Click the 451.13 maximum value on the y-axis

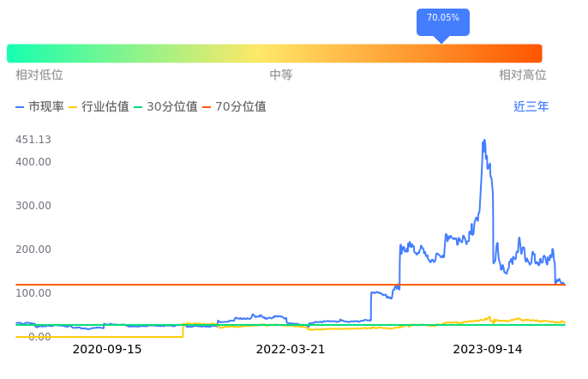point(33,140)
